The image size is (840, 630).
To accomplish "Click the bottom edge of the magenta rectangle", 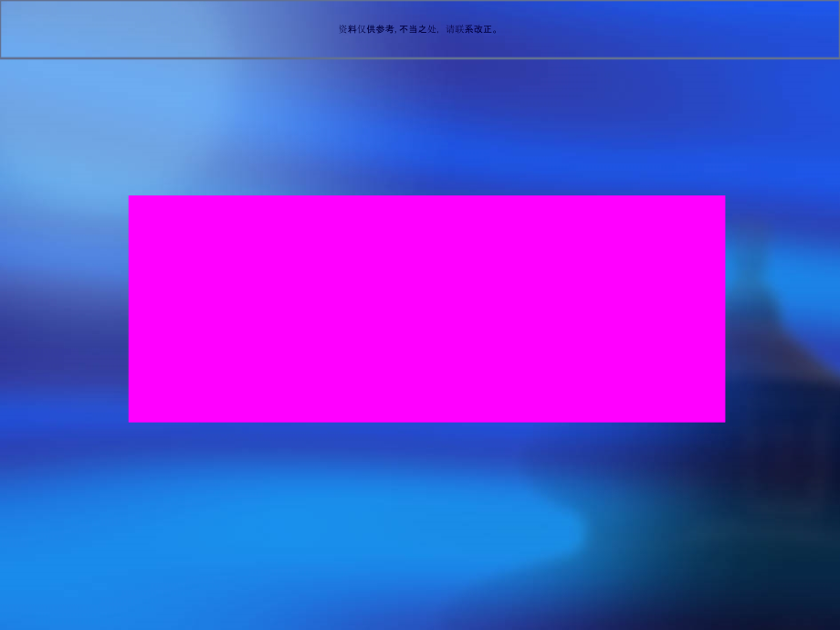I will coord(426,421).
